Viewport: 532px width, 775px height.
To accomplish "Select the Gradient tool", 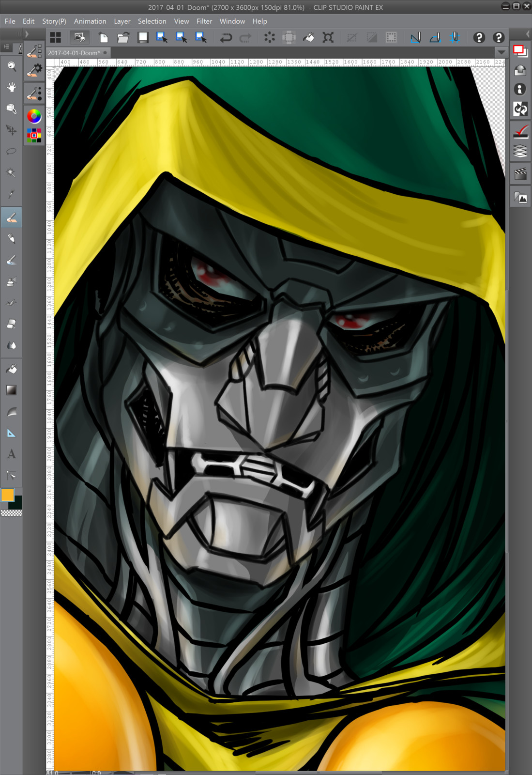I will coord(12,390).
